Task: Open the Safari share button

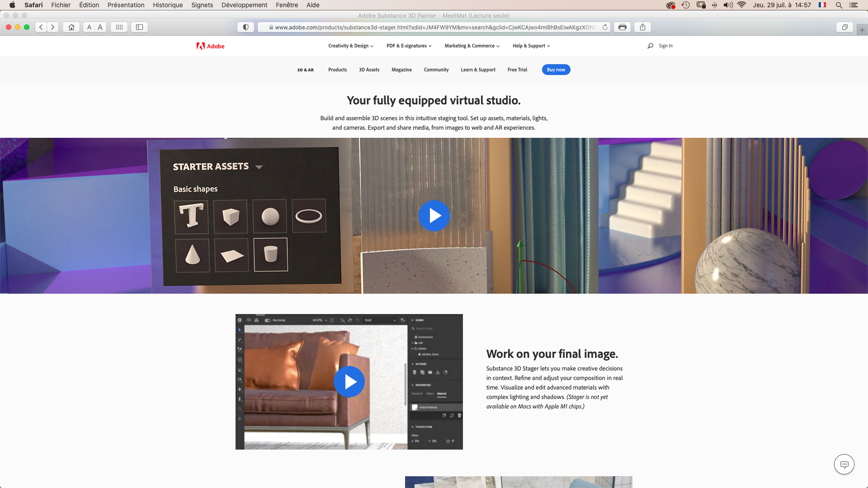Action: [642, 27]
